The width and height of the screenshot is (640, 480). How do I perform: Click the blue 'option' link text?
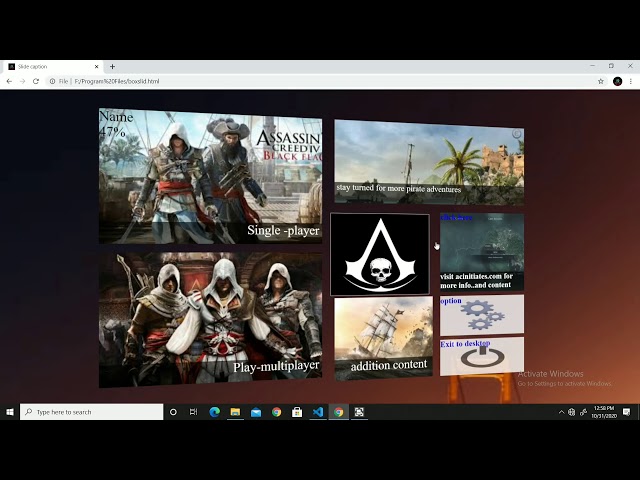click(x=451, y=301)
